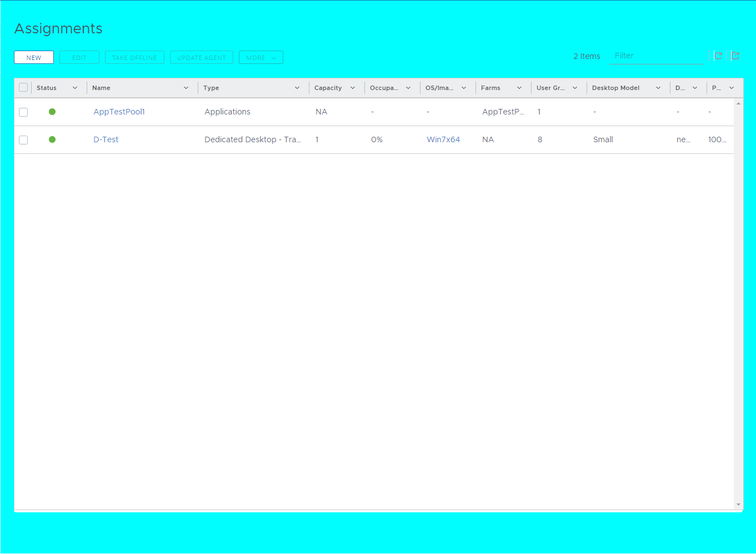Screen dimensions: 756x554
Task: Click the 'Applications' type cell
Action: click(227, 112)
